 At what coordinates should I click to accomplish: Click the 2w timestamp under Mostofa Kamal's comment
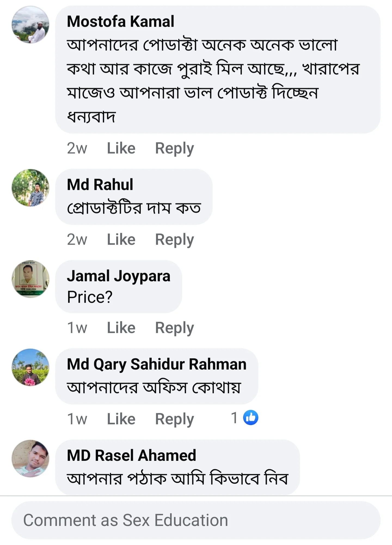[x=78, y=148]
